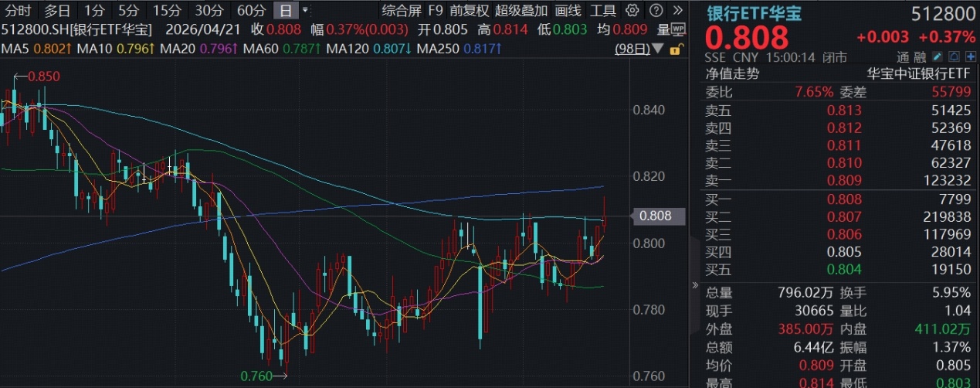This screenshot has height=388, width=980.
Task: Open dropdown arrow beside 日 period
Action: pos(306,11)
